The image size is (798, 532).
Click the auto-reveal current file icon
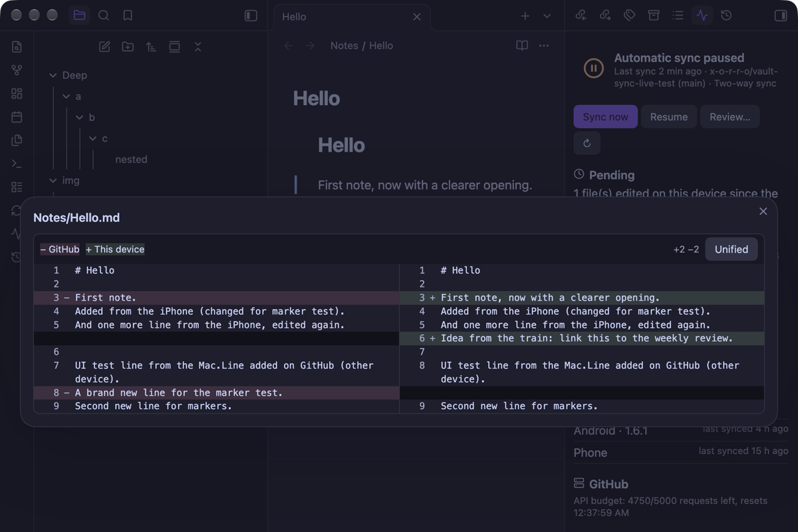click(x=174, y=47)
